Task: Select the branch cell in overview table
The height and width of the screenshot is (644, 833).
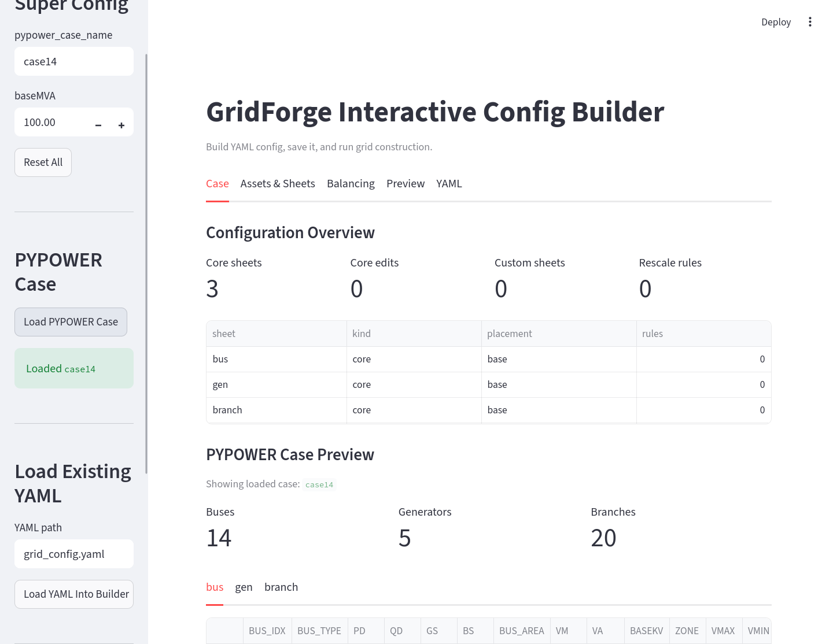Action: pos(277,410)
